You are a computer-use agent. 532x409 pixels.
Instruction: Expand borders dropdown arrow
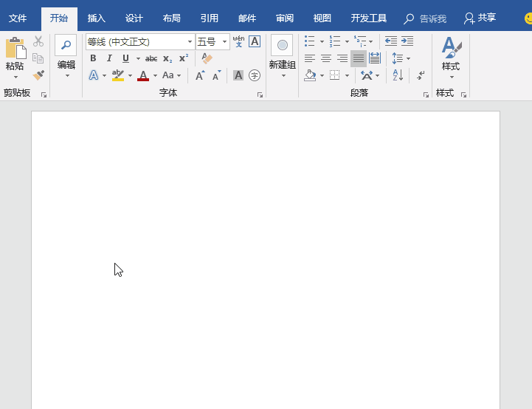pyautogui.click(x=347, y=75)
